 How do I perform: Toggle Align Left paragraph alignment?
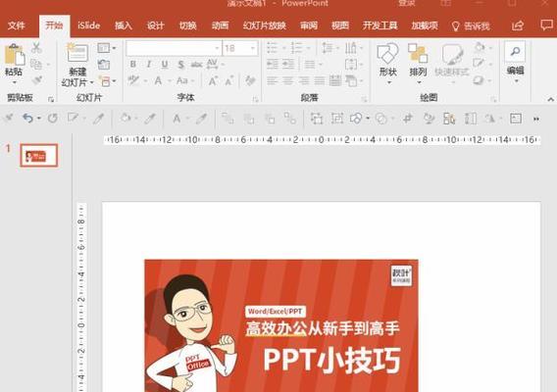coord(273,81)
